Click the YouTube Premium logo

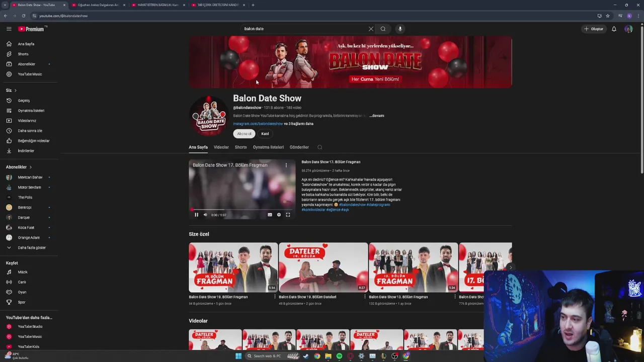pyautogui.click(x=32, y=29)
